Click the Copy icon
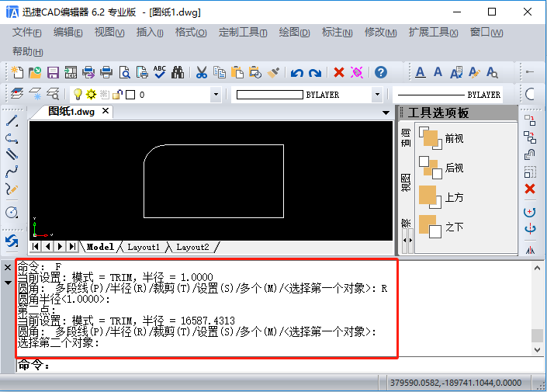547x392 pixels. 220,72
